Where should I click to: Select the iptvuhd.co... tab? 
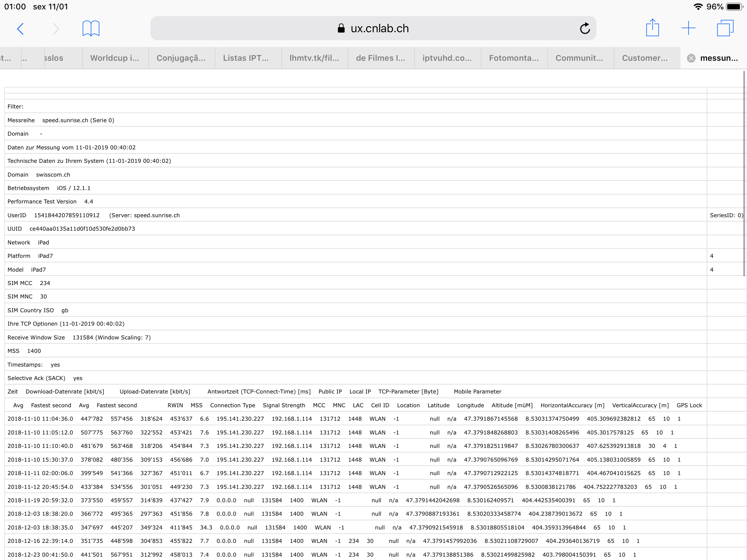tap(447, 58)
